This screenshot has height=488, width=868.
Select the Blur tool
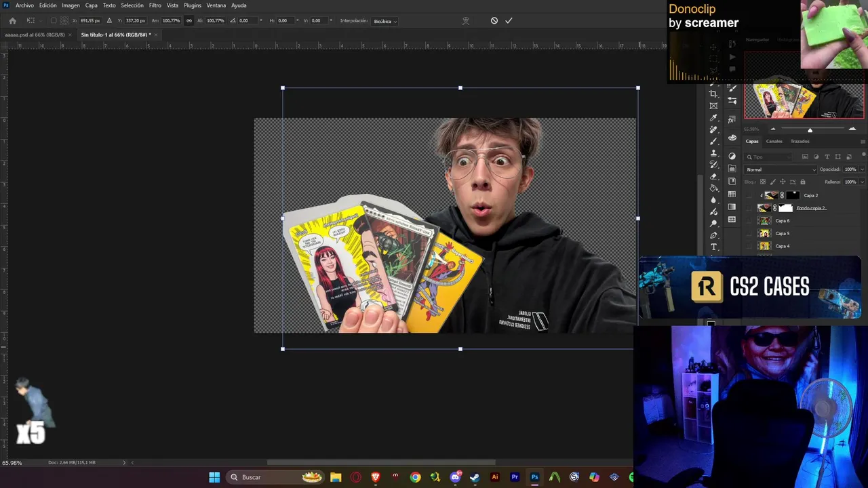[713, 200]
